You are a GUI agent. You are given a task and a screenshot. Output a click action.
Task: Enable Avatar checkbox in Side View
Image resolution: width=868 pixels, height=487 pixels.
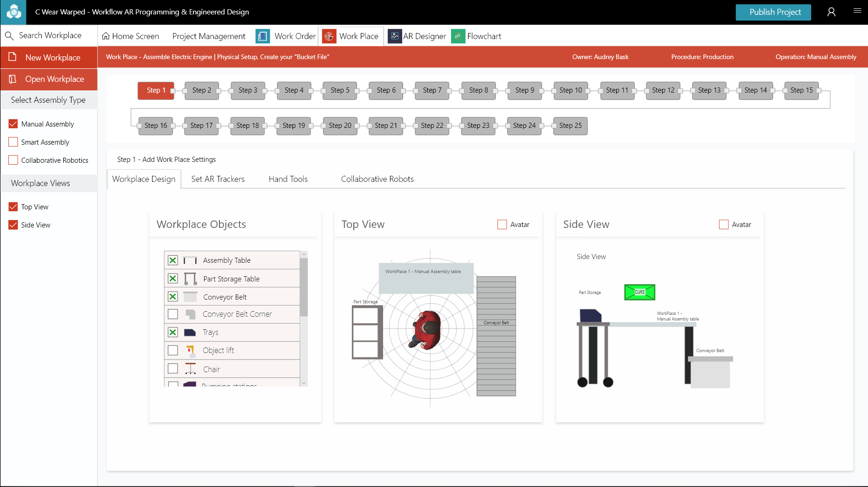pos(724,225)
